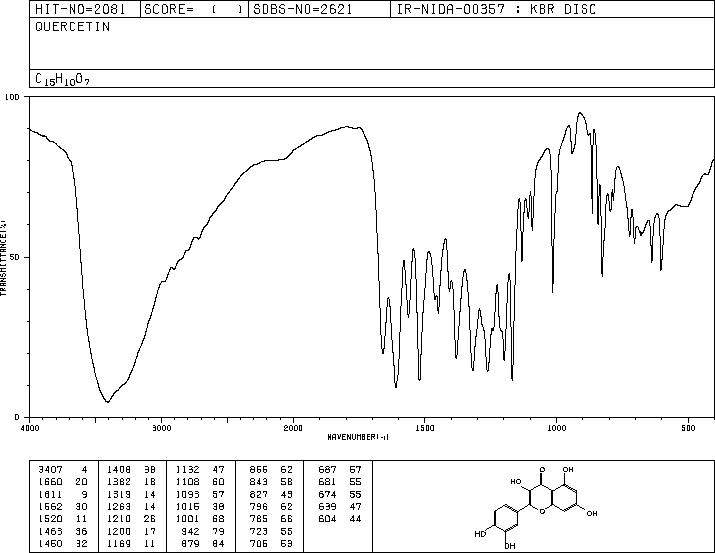Select the 942 peak table entry
The image size is (715, 553).
(203, 532)
